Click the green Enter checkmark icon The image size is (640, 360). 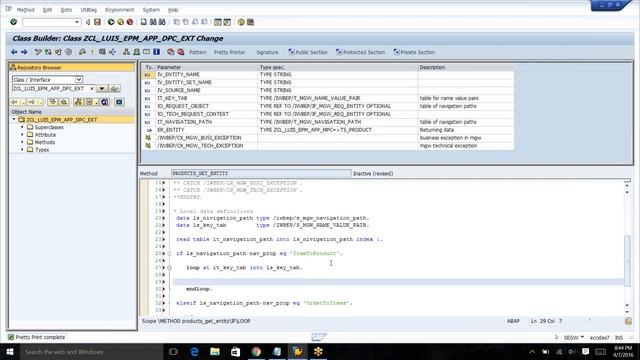point(13,22)
